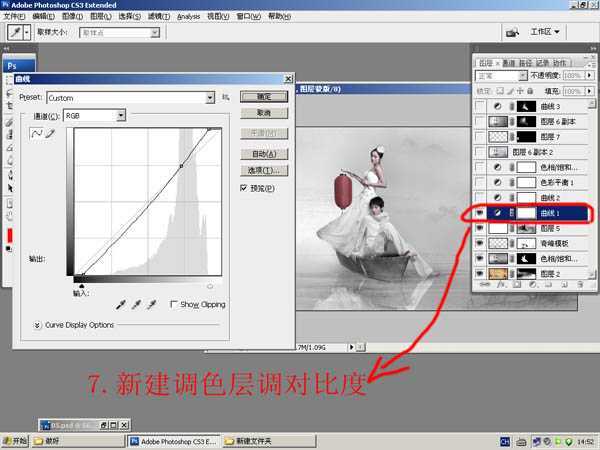Create a new group folder icon
Screen dimensions: 600x450
(548, 284)
